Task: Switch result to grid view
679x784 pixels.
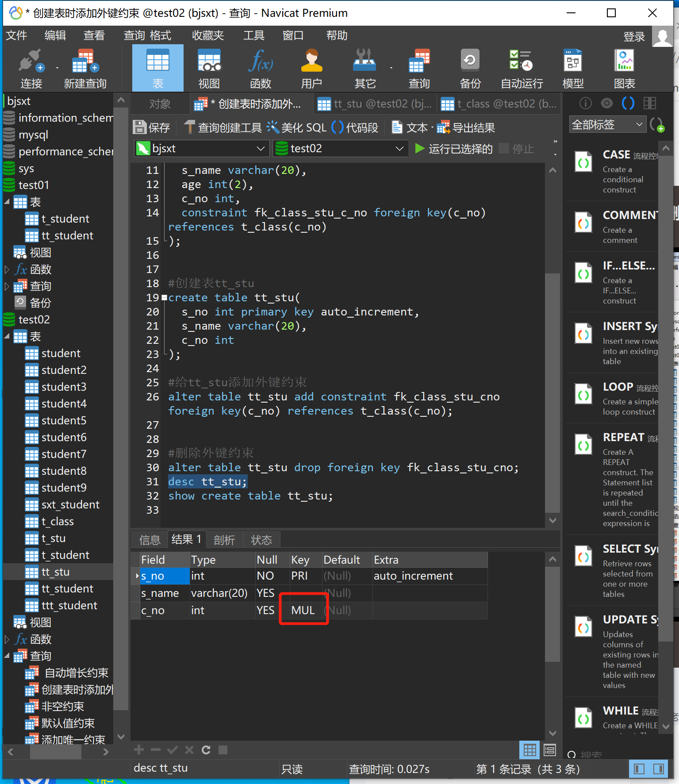Action: [x=529, y=749]
